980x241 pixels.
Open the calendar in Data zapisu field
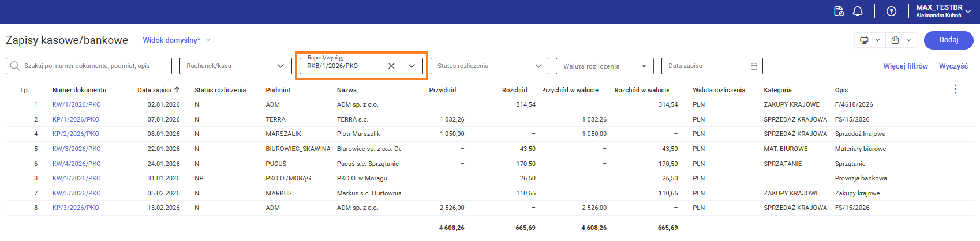pos(754,66)
